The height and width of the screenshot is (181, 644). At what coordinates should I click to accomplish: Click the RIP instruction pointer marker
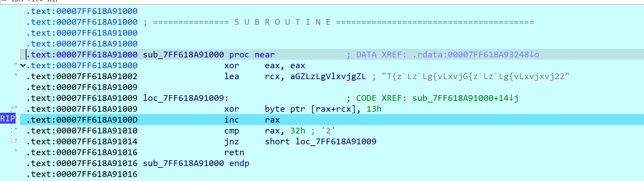(8, 119)
